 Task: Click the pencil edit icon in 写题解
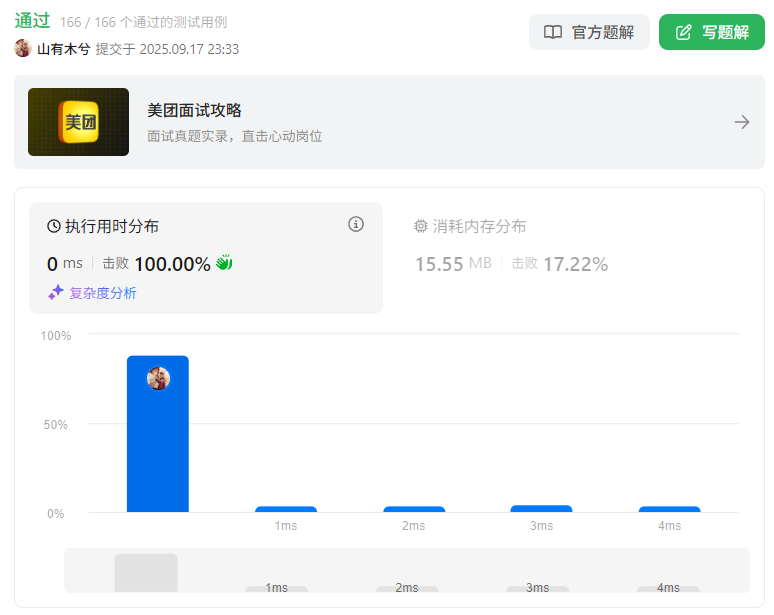coord(684,33)
